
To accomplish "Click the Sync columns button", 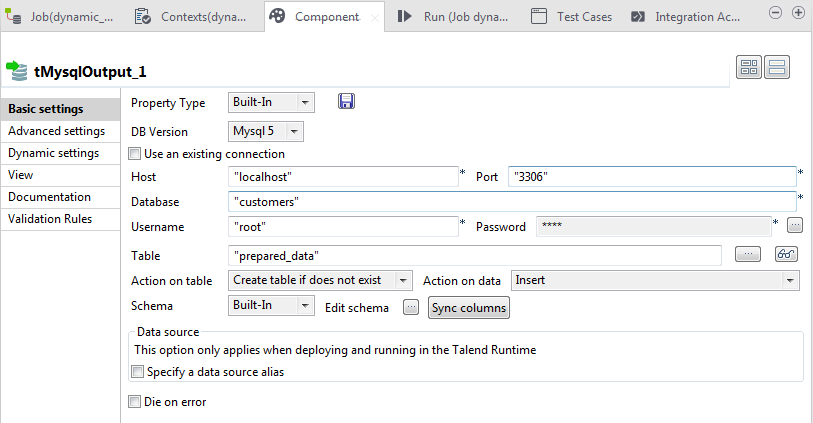I will 469,307.
